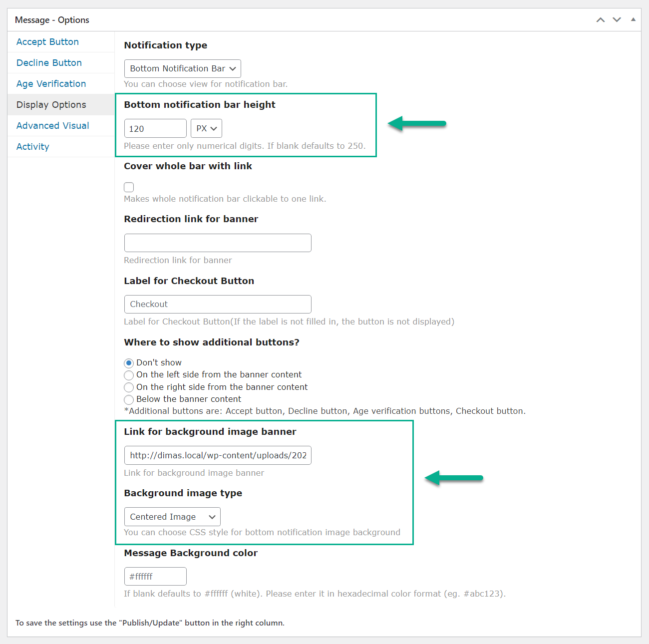Click the Background image type heading

183,493
